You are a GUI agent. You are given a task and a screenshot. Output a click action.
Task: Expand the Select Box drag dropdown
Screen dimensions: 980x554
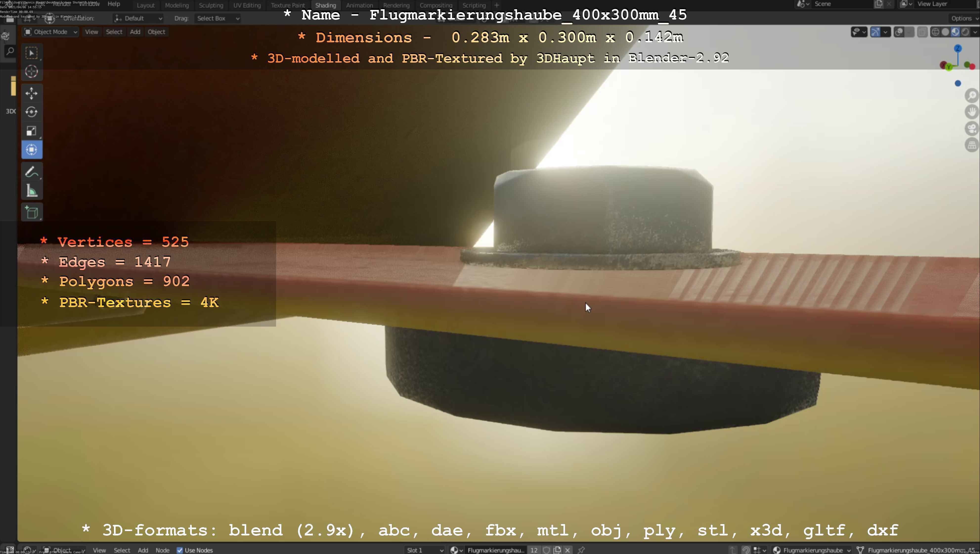point(218,18)
